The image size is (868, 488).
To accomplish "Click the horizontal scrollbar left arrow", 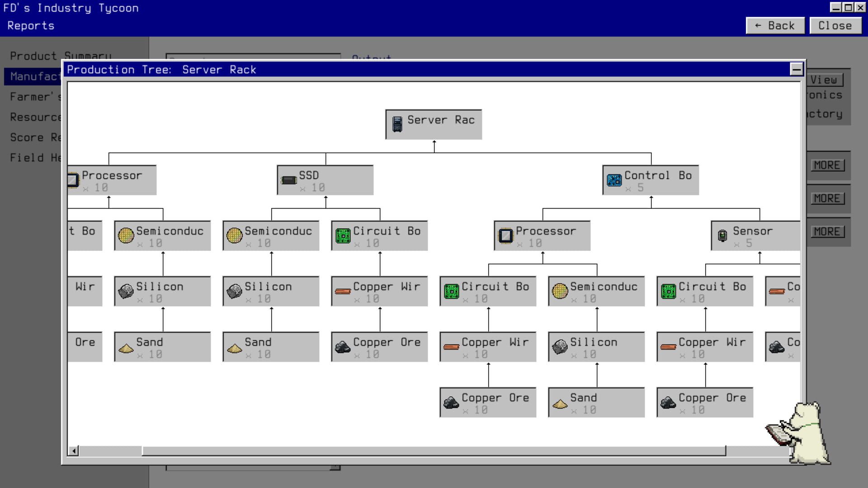I will [x=73, y=451].
